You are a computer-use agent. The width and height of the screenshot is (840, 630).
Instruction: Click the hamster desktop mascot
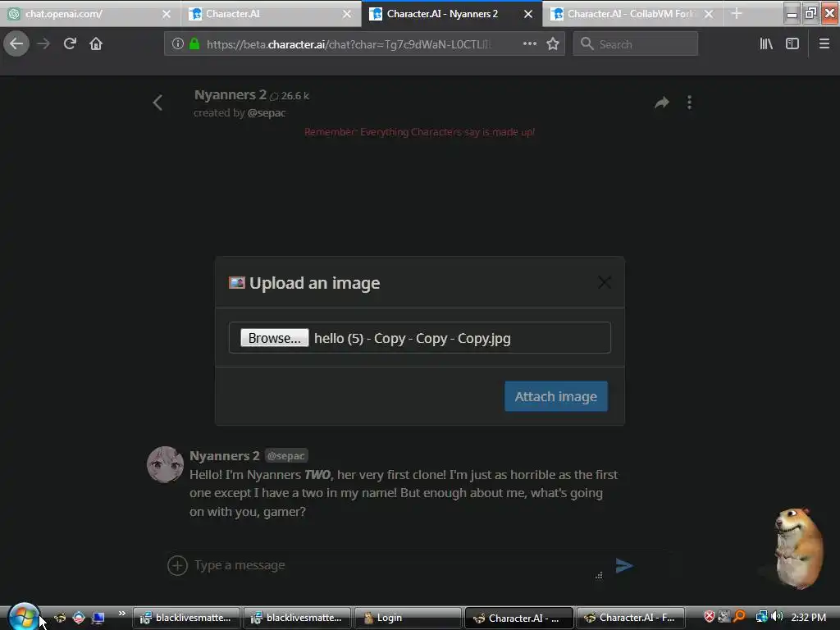[797, 547]
